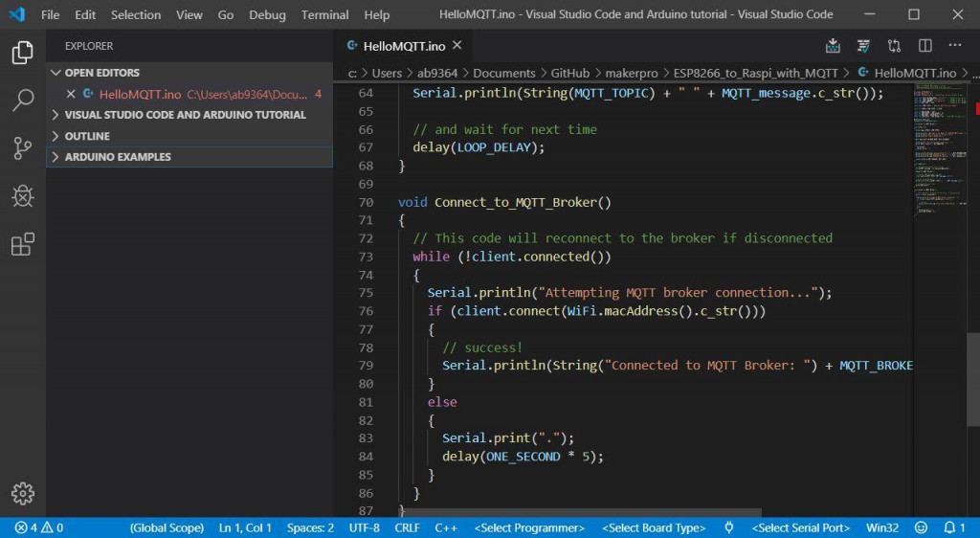Open the Explorer view in activity bar
Image resolution: width=980 pixels, height=538 pixels.
[x=23, y=53]
